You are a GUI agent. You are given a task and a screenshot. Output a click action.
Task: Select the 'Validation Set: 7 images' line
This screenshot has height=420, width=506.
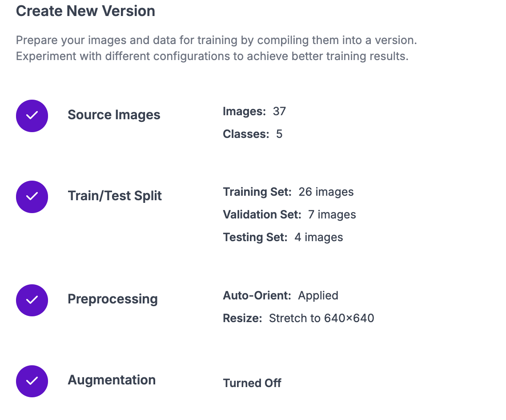tap(289, 215)
